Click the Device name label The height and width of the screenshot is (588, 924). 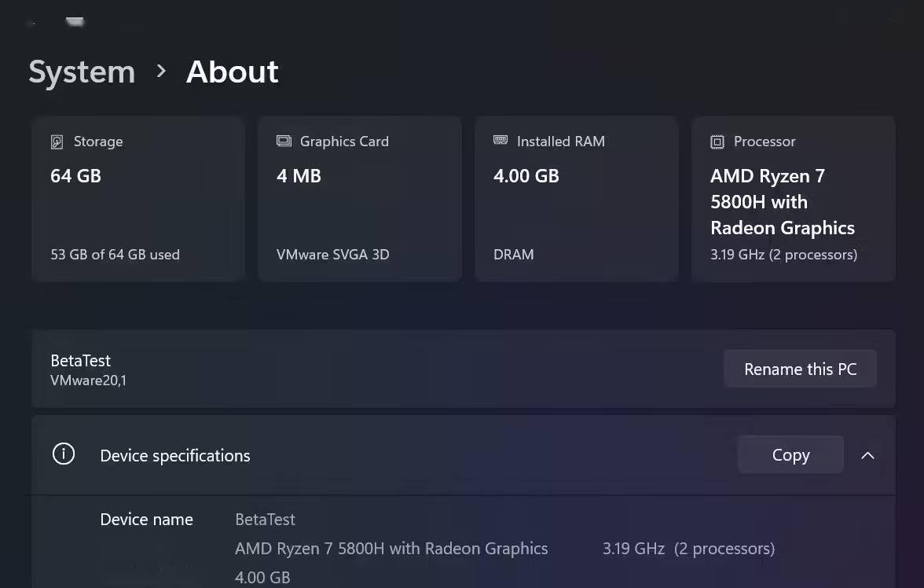click(x=147, y=520)
